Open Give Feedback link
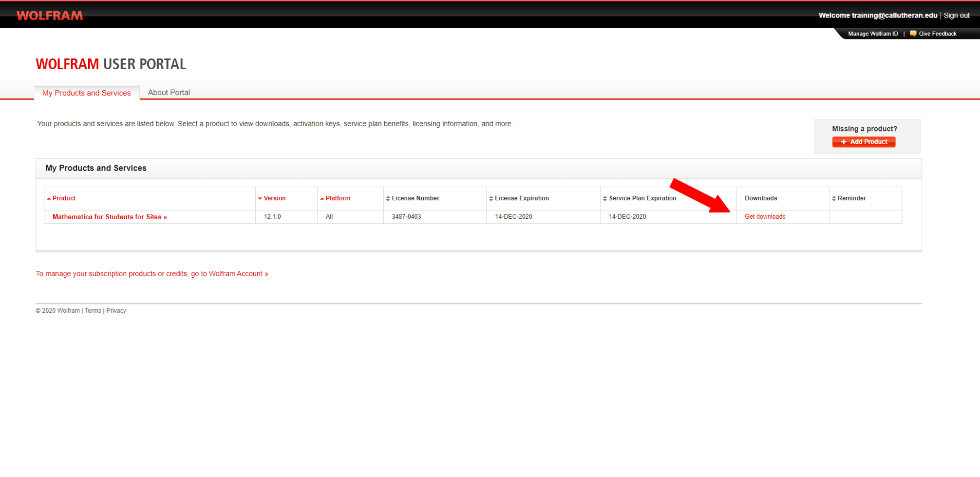The width and height of the screenshot is (980, 477). coord(938,34)
